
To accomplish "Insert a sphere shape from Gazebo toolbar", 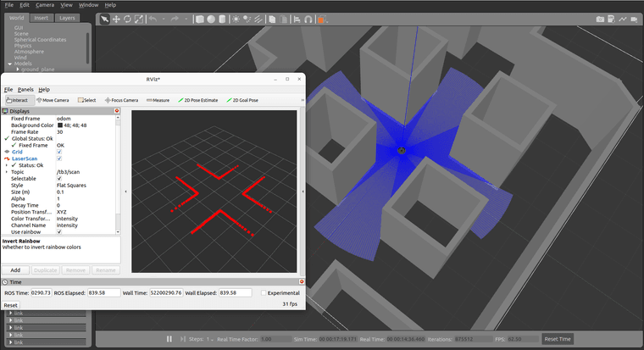I will pyautogui.click(x=211, y=19).
